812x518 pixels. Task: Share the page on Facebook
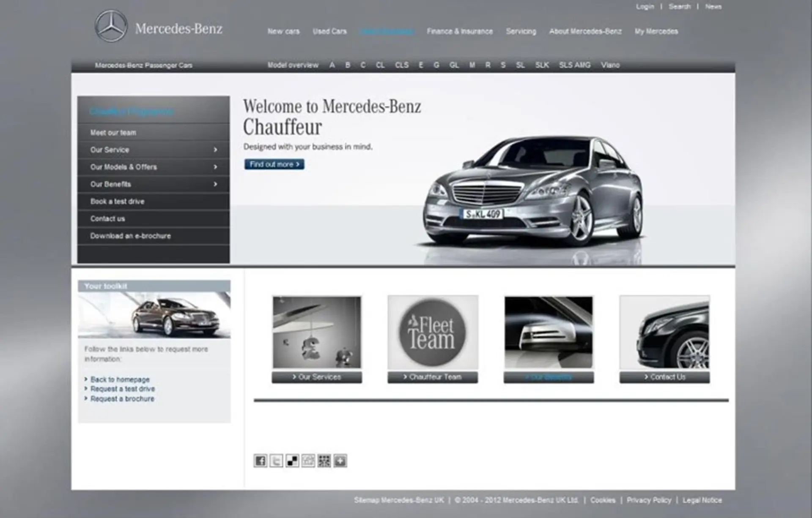261,462
